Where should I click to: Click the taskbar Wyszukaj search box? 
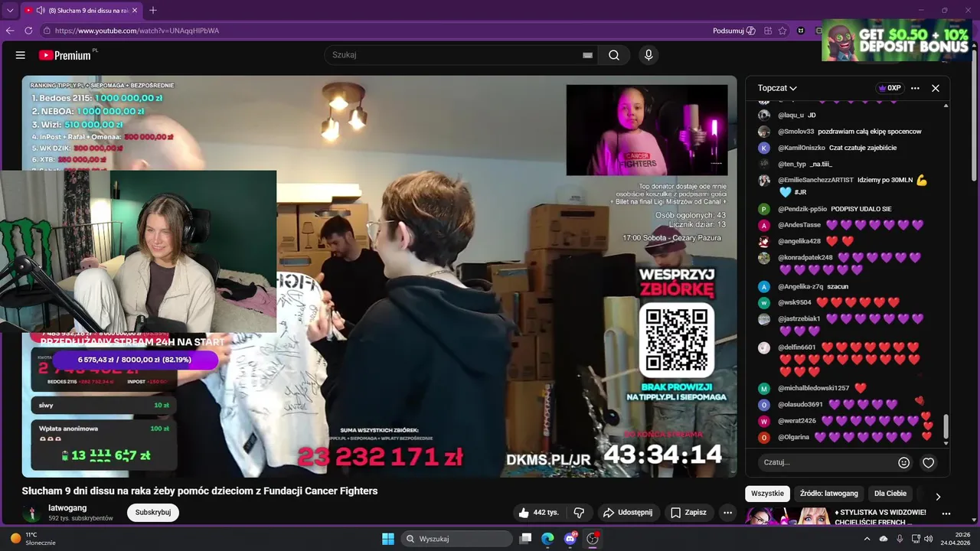456,539
